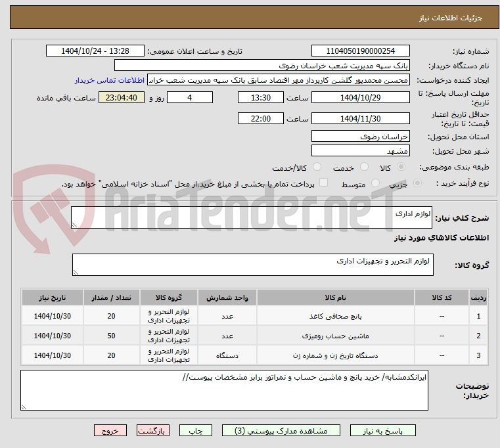Click the province field خراسان رضوی
Screen dimensions: 500x448
[x=360, y=136]
